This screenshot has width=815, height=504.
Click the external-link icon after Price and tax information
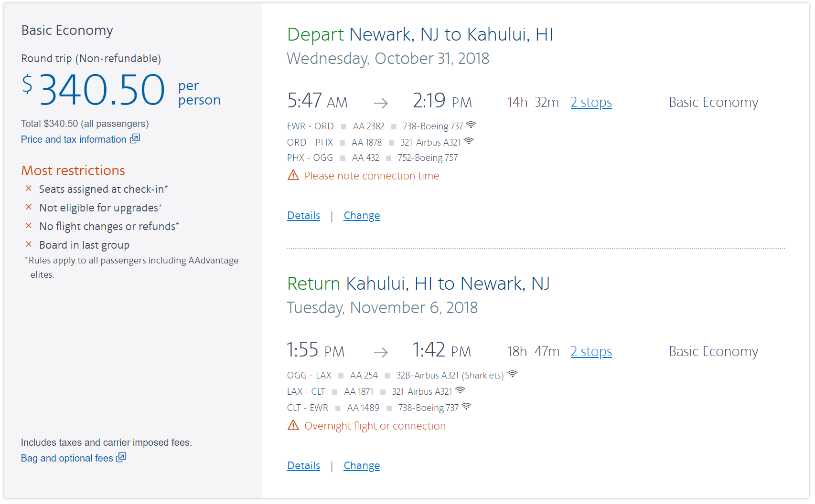135,139
